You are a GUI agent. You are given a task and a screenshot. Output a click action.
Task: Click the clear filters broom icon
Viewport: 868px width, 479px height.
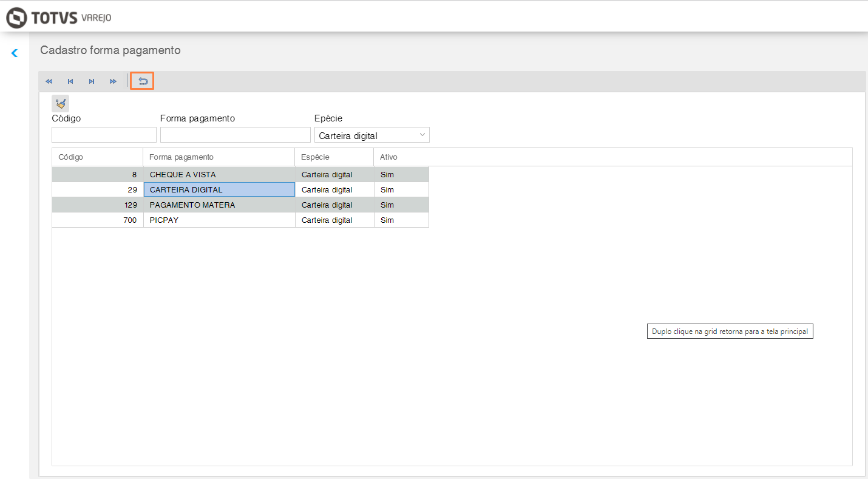point(60,104)
